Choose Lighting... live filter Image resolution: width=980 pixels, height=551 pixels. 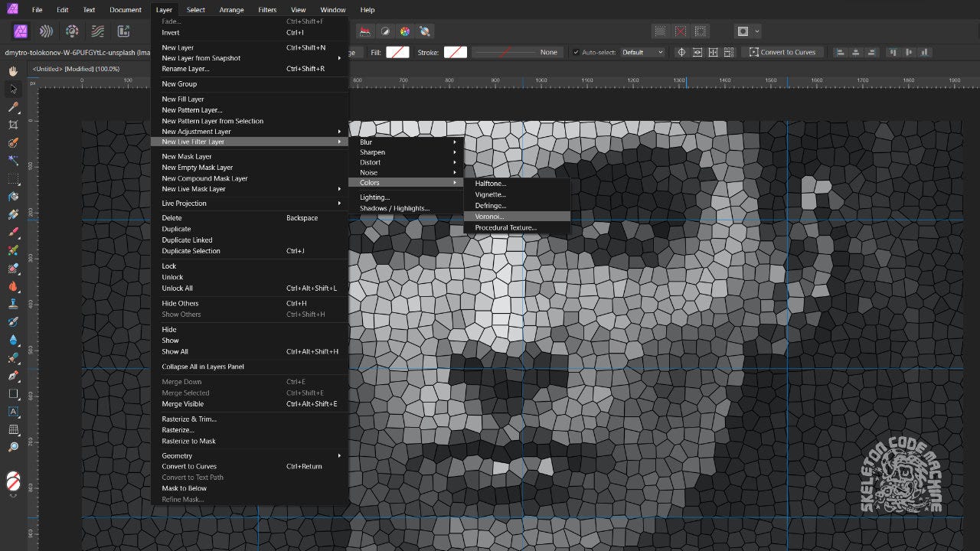(406, 197)
